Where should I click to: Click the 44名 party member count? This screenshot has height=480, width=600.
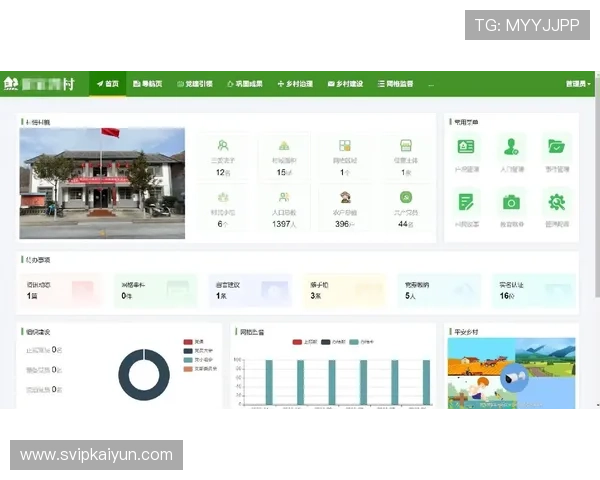point(406,224)
